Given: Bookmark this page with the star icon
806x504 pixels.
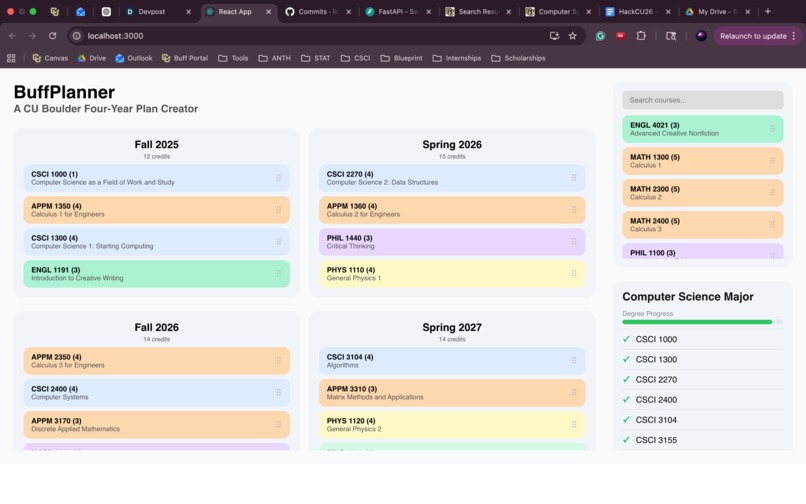Looking at the screenshot, I should click(x=573, y=36).
